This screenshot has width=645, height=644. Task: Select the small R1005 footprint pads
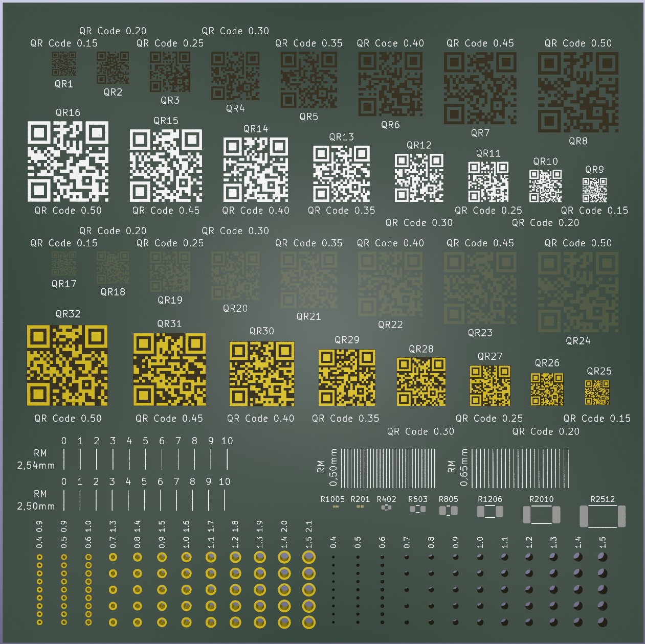coord(336,507)
